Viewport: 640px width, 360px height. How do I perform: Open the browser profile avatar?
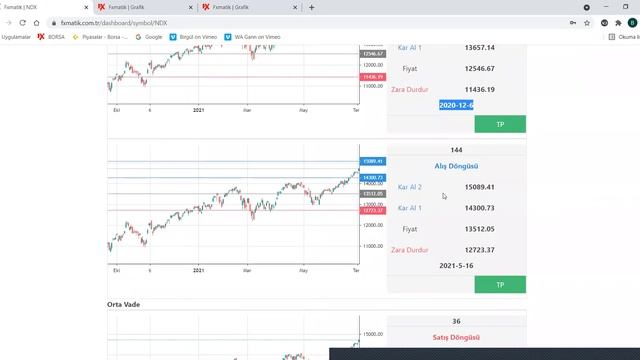pos(632,23)
